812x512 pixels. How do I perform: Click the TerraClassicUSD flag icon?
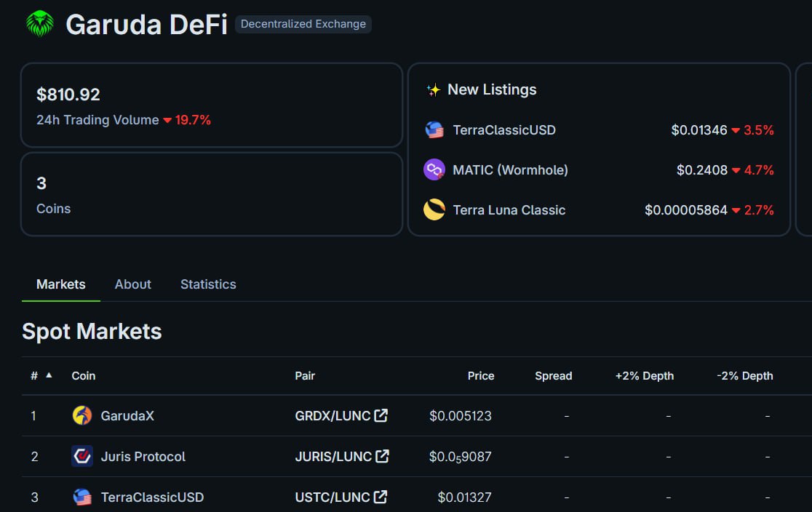pyautogui.click(x=434, y=129)
